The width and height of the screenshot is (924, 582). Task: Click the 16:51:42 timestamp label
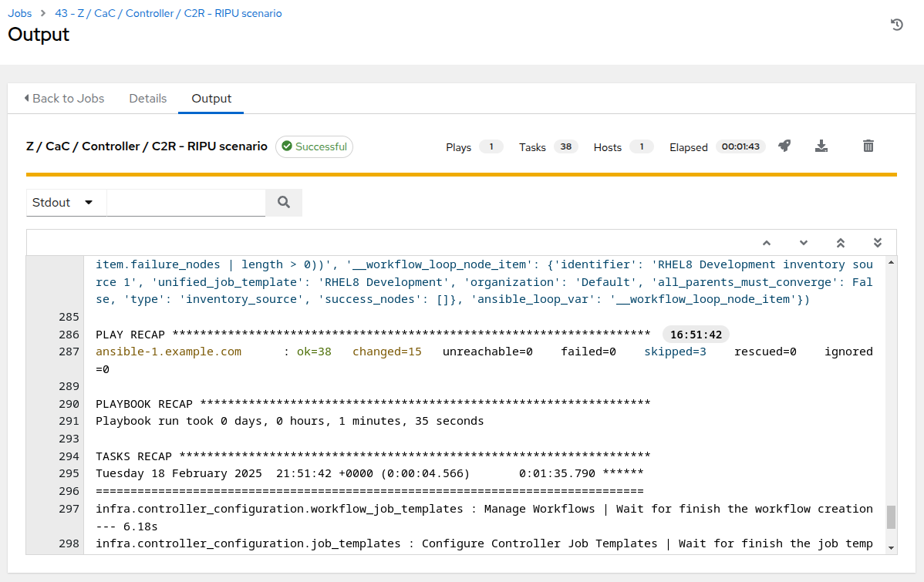point(696,335)
